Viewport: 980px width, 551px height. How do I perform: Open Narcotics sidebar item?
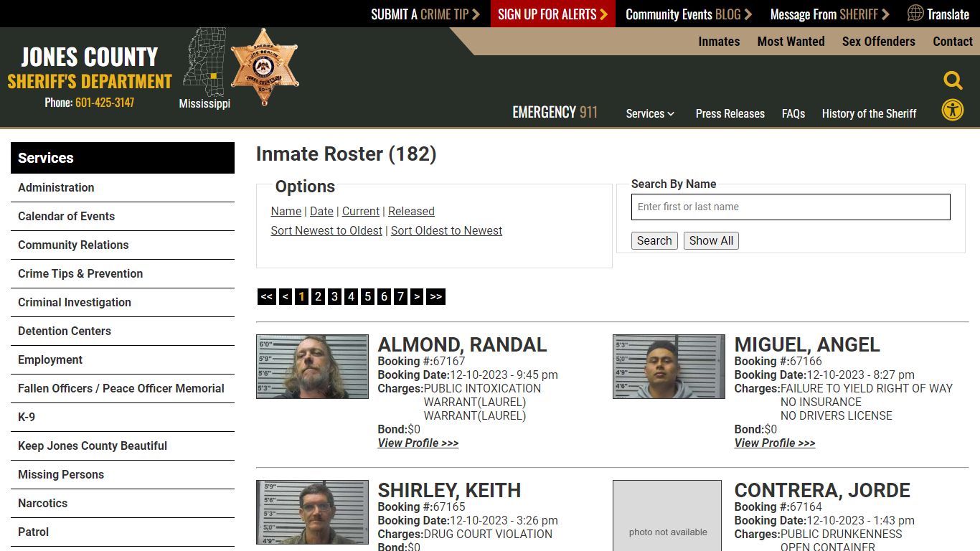coord(123,504)
